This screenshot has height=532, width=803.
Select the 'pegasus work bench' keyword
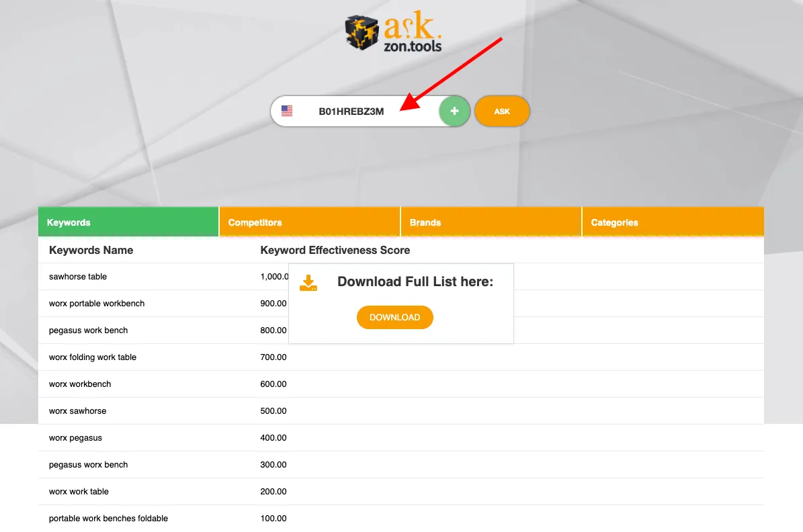pos(88,330)
